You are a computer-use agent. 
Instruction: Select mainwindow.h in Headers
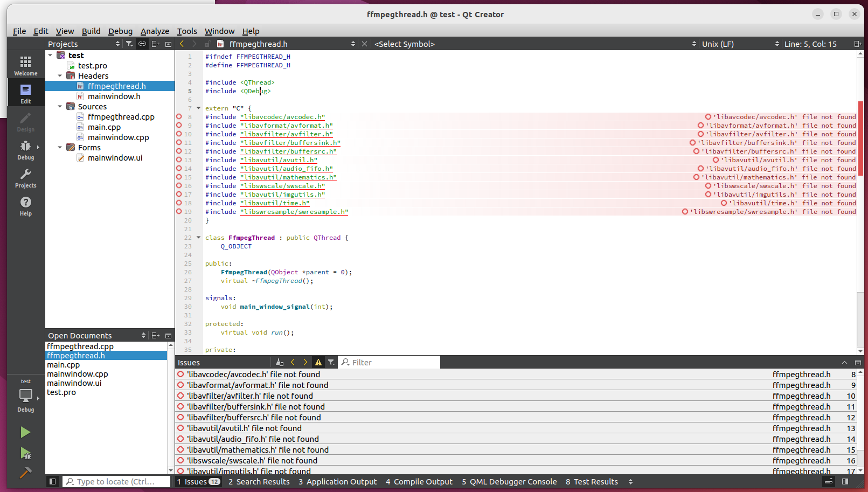114,96
